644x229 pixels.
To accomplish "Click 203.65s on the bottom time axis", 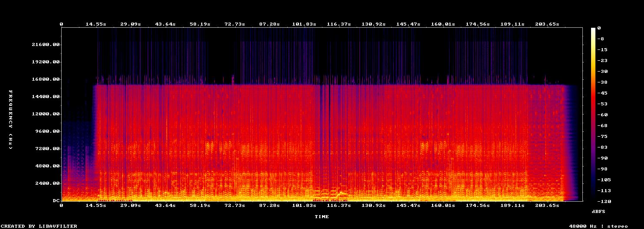I will 547,205.
